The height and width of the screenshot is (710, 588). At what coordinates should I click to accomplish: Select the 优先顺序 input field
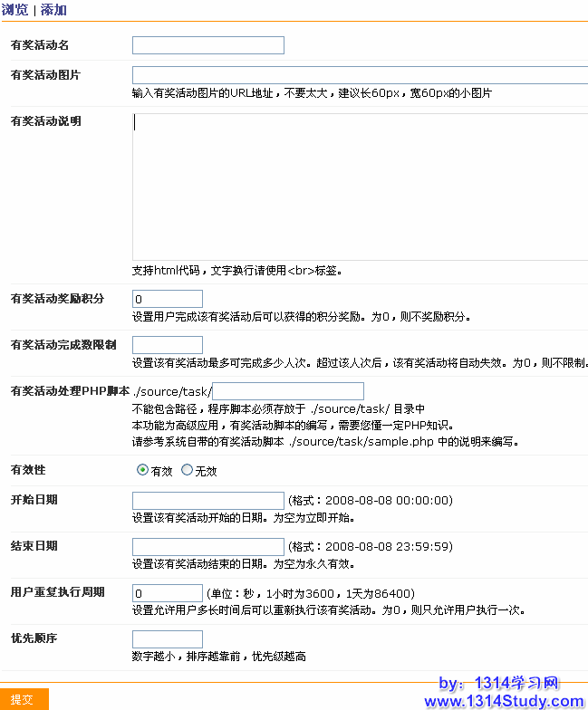[167, 639]
